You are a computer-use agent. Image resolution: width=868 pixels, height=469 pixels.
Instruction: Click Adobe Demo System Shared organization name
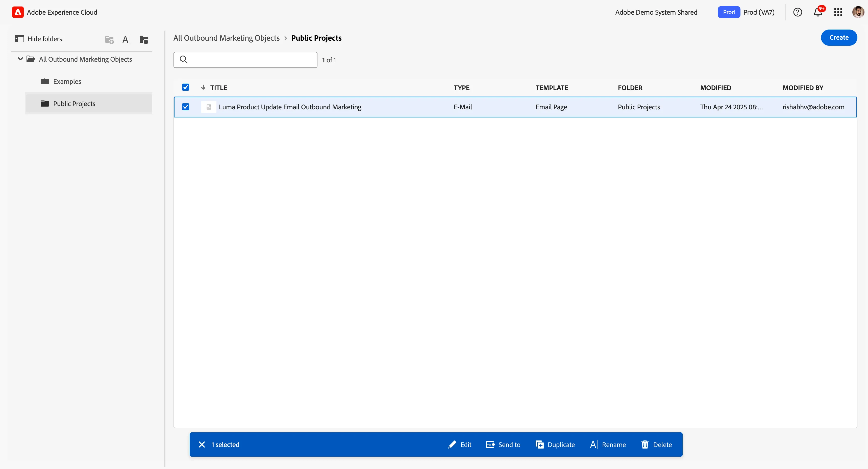[656, 12]
